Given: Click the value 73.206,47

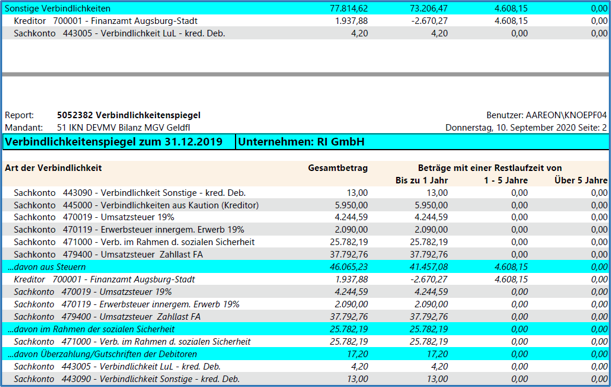Looking at the screenshot, I should [x=428, y=8].
